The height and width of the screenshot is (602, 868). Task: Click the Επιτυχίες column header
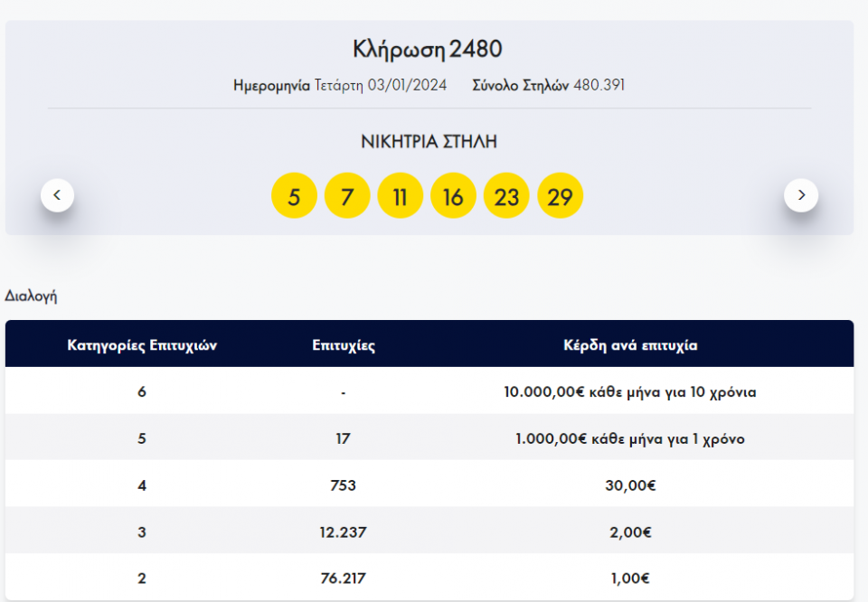pyautogui.click(x=344, y=345)
